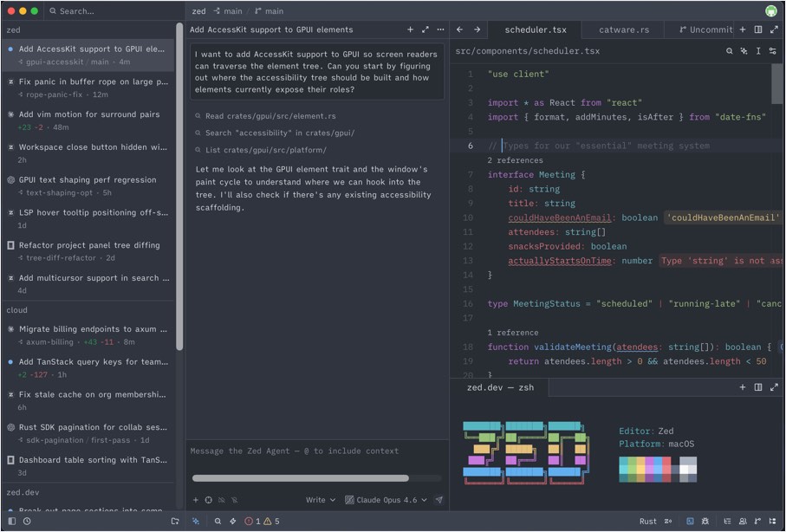Zoom the editor pane to fullscreen
This screenshot has width=786, height=532.
[x=774, y=29]
